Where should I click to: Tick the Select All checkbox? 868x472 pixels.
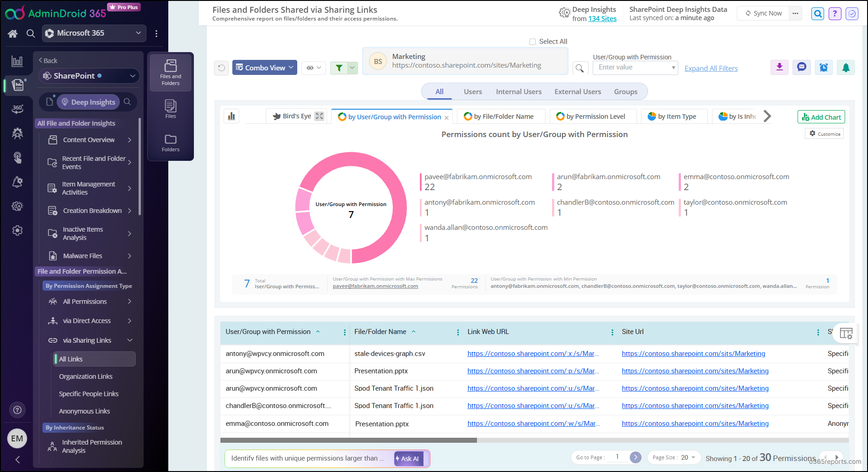click(x=532, y=42)
